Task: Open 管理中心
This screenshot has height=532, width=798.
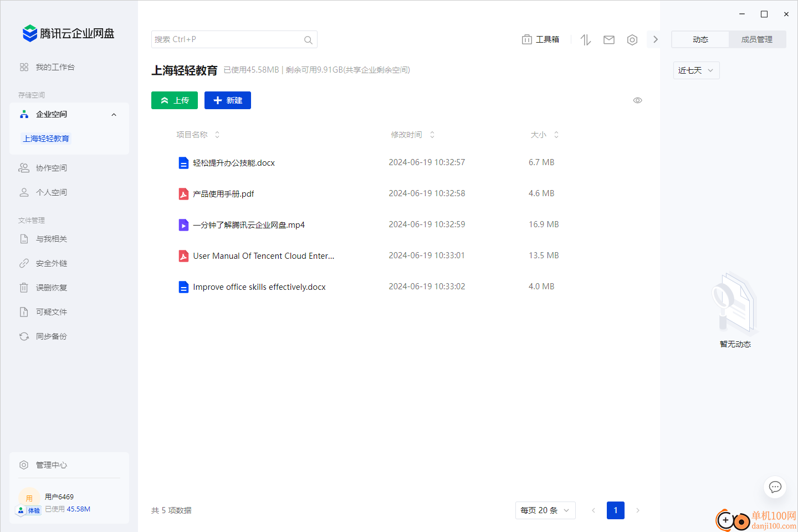Action: [x=52, y=465]
